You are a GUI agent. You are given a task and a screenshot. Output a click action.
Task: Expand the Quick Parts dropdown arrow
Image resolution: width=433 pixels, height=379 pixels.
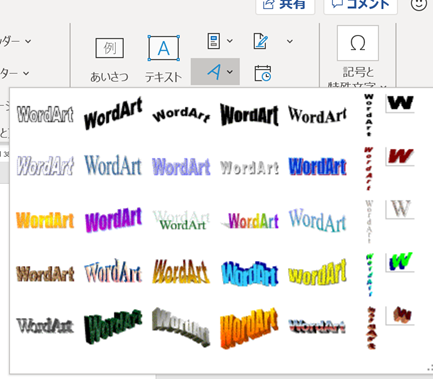230,41
